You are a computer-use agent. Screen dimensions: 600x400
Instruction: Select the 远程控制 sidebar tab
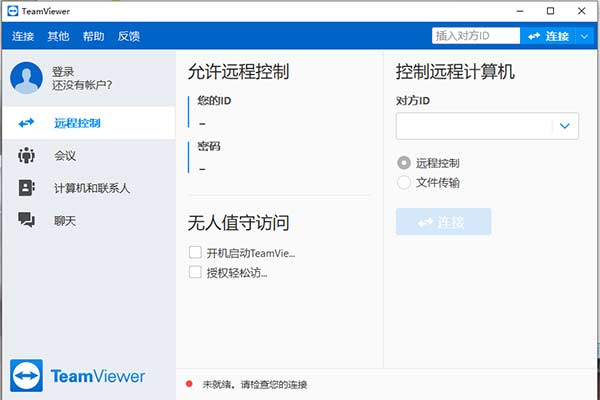click(x=89, y=123)
